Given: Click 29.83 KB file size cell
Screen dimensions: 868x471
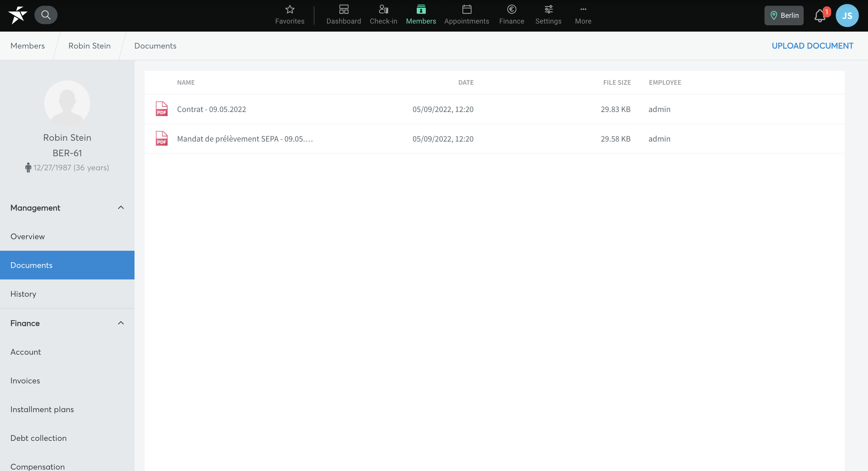Looking at the screenshot, I should coord(615,109).
